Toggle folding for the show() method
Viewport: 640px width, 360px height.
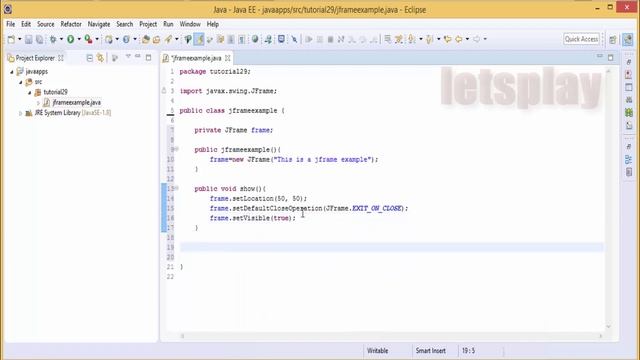click(177, 188)
